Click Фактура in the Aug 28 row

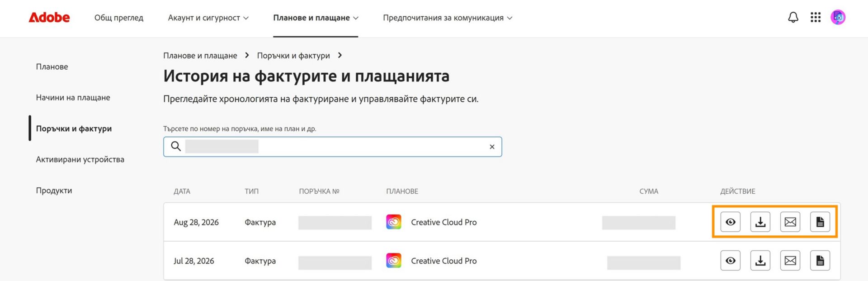260,222
